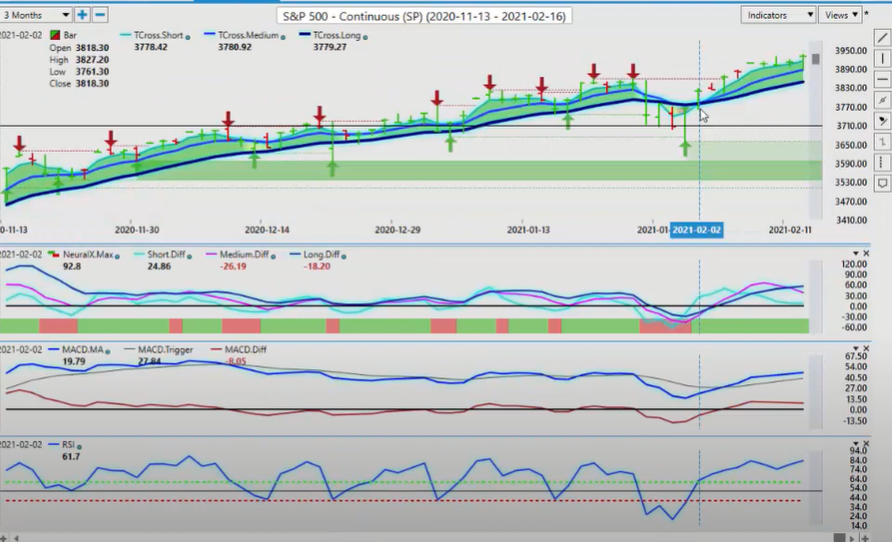The height and width of the screenshot is (542, 892).
Task: Click the Low value 3761.30
Action: tap(92, 71)
